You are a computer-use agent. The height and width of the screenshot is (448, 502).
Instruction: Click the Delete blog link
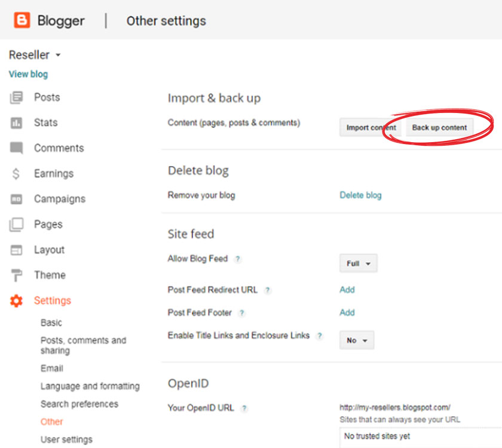(x=360, y=195)
